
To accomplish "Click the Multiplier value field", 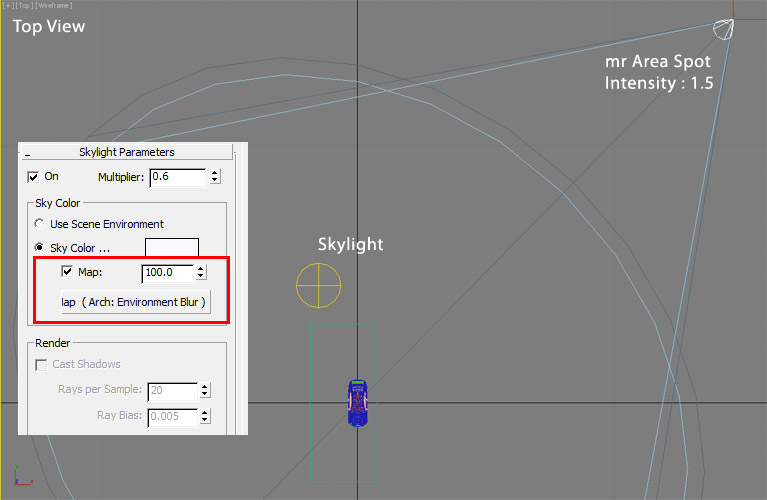I will (x=178, y=177).
